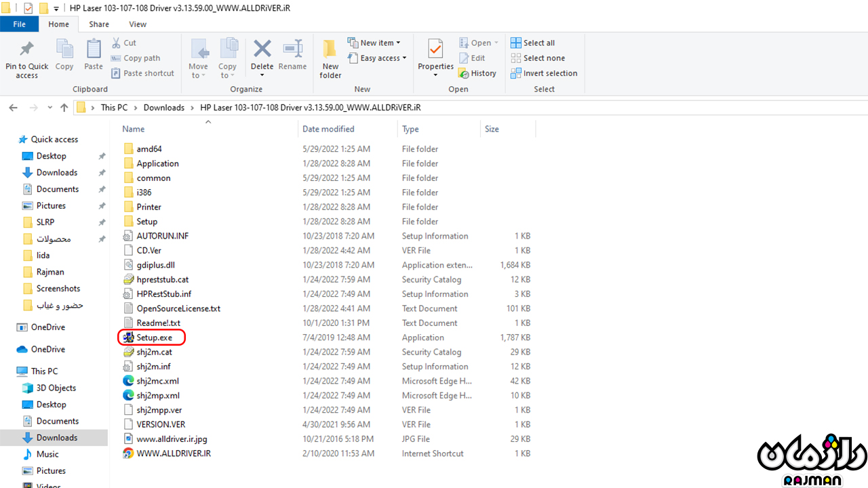Select the OpenSourceLicense.txt file

[178, 308]
